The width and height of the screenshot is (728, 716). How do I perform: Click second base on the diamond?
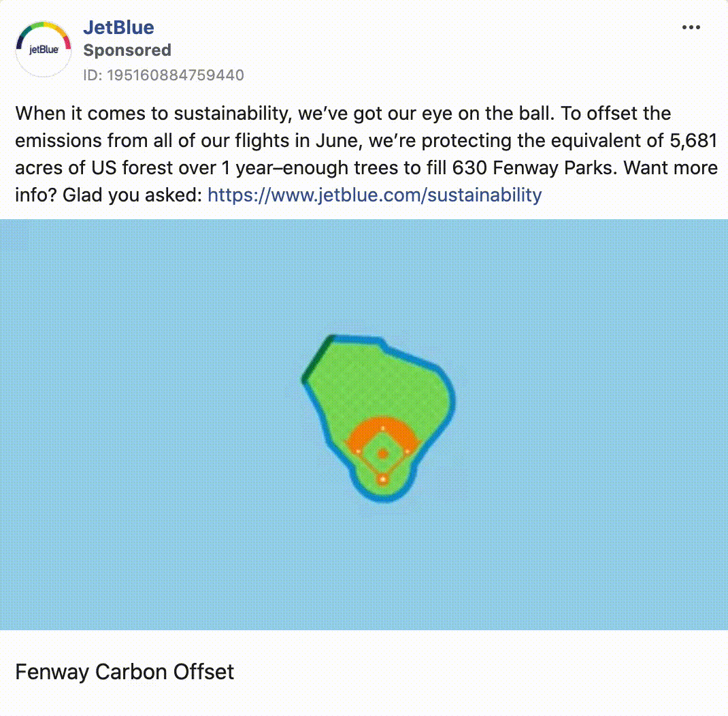tap(382, 428)
